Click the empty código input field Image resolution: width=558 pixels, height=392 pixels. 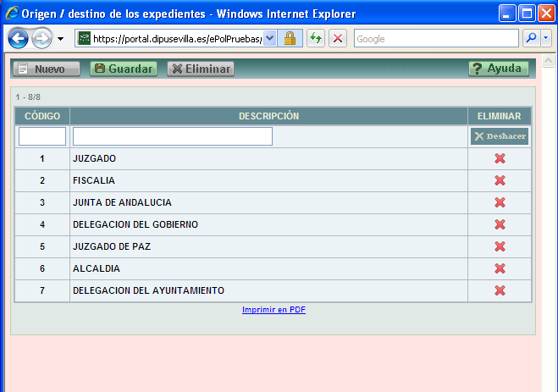[42, 136]
